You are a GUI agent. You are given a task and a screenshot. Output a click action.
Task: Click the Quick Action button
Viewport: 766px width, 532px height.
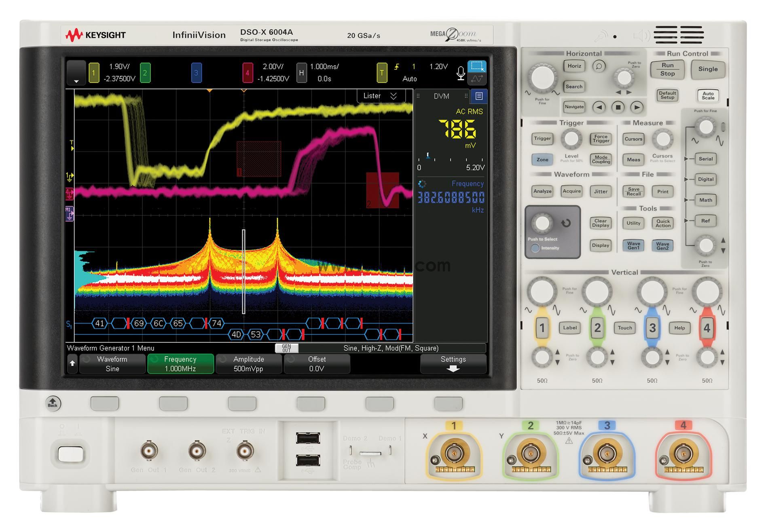click(662, 223)
